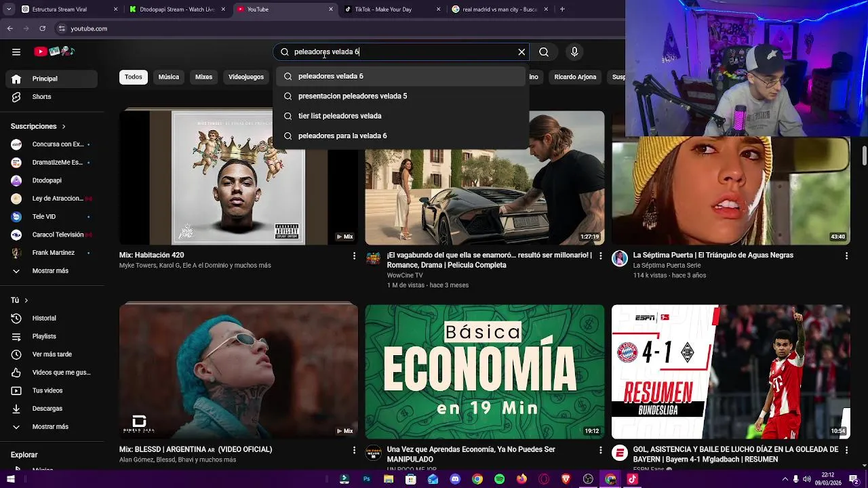This screenshot has height=488, width=868.
Task: Open TikTok app from the taskbar
Action: pyautogui.click(x=633, y=479)
